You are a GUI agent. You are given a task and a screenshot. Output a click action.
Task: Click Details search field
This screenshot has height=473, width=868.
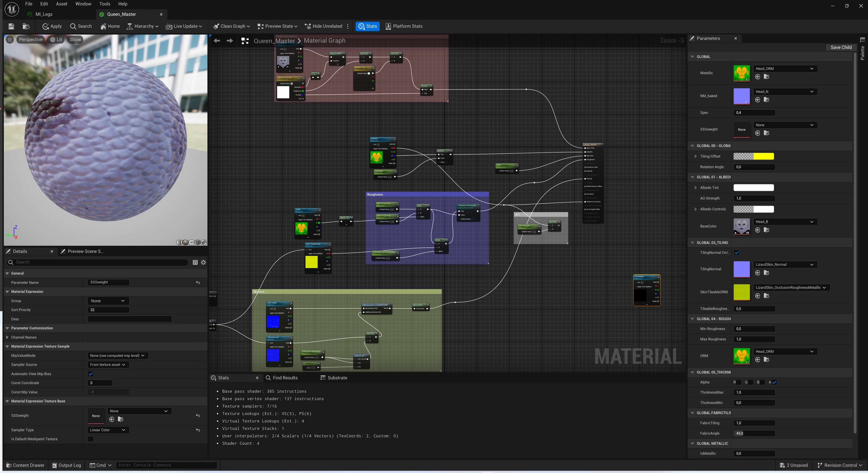click(97, 262)
